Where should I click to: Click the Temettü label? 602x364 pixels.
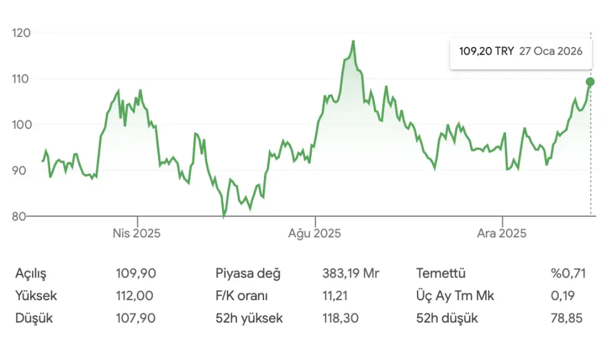pos(441,273)
